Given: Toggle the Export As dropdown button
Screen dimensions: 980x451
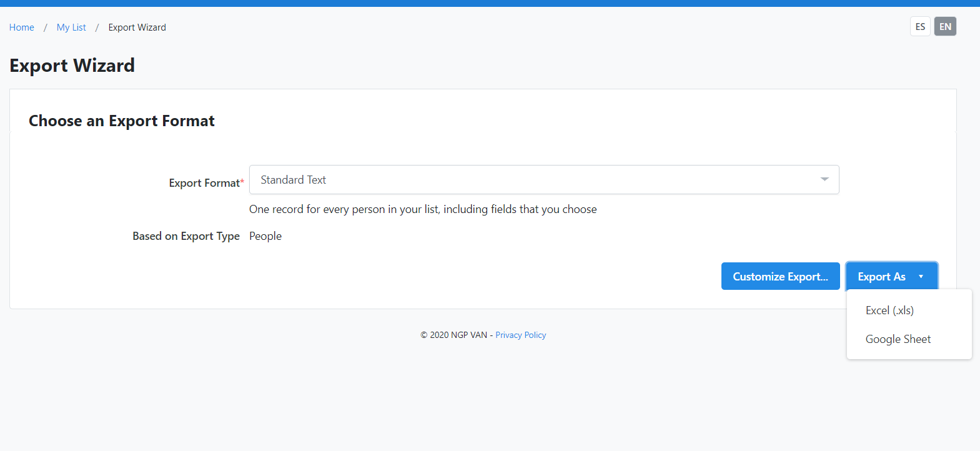Looking at the screenshot, I should [x=892, y=276].
